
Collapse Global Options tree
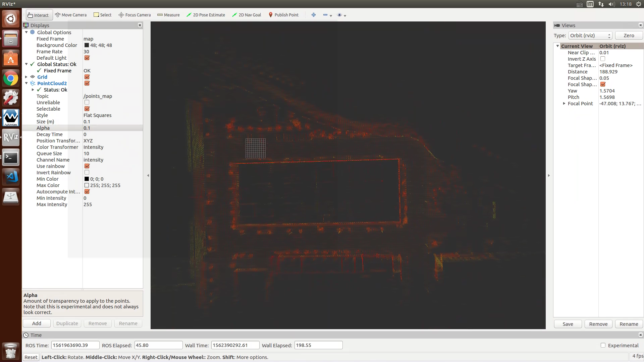(x=26, y=32)
